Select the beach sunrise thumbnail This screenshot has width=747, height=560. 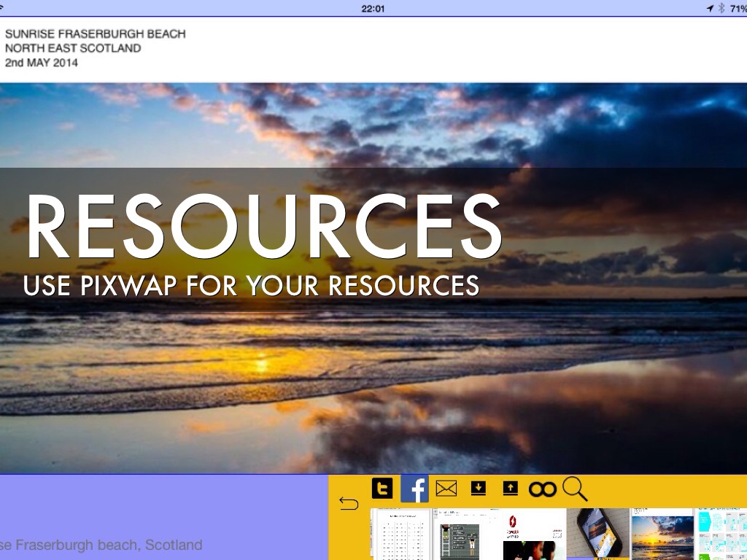tap(662, 534)
